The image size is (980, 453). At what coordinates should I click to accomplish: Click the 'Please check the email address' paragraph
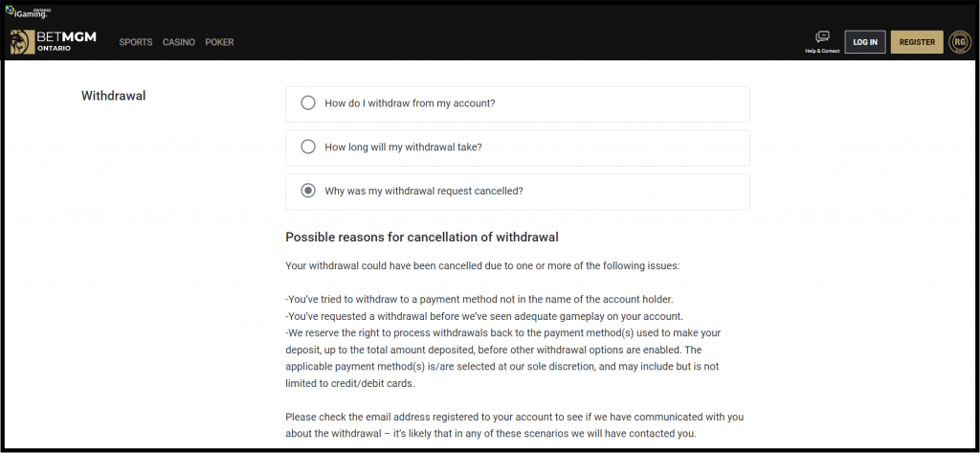(x=514, y=425)
